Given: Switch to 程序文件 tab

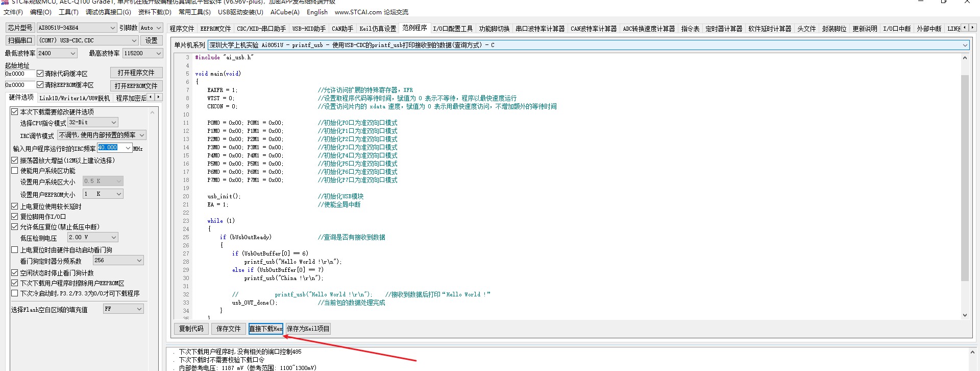Looking at the screenshot, I should tap(182, 29).
